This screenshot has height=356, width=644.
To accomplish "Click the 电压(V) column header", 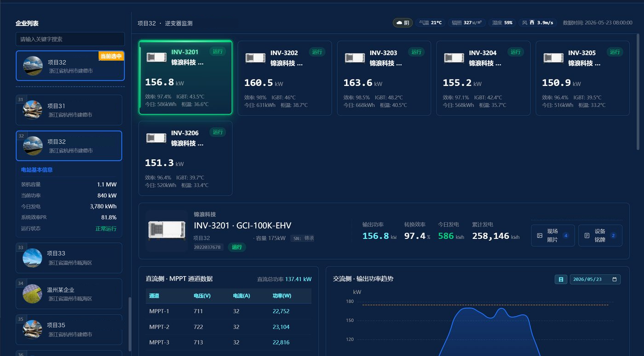I will (x=202, y=296).
